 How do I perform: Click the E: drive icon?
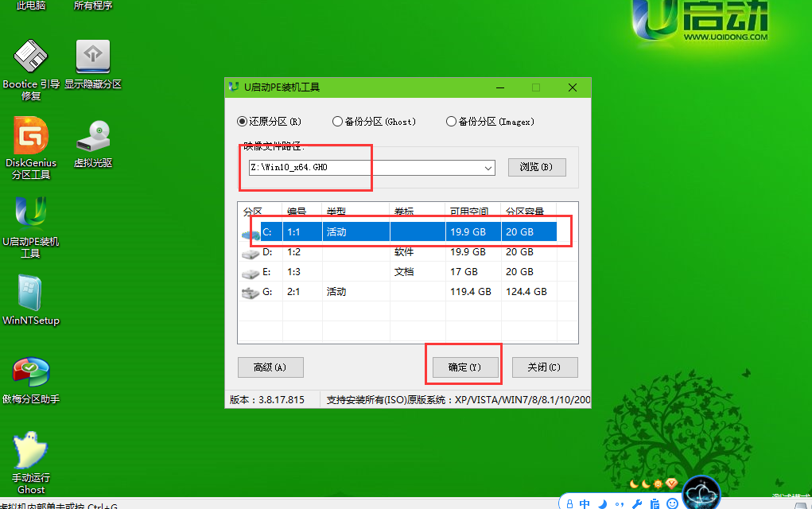(x=251, y=274)
